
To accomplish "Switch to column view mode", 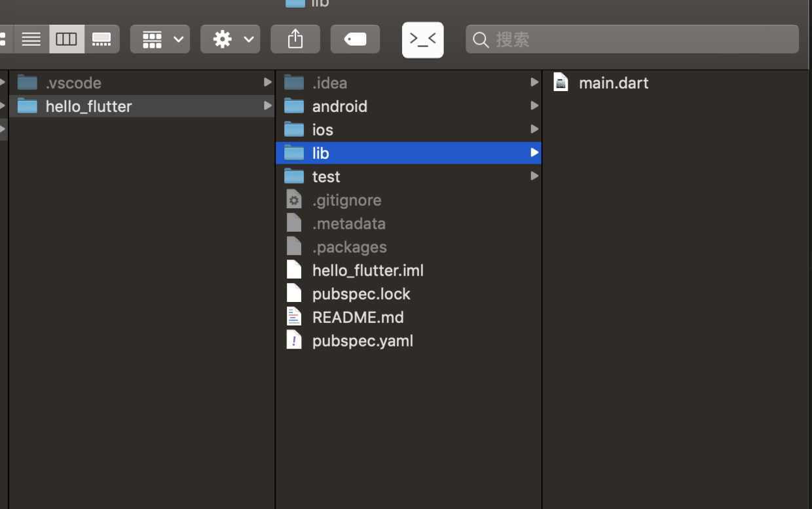I will 67,39.
